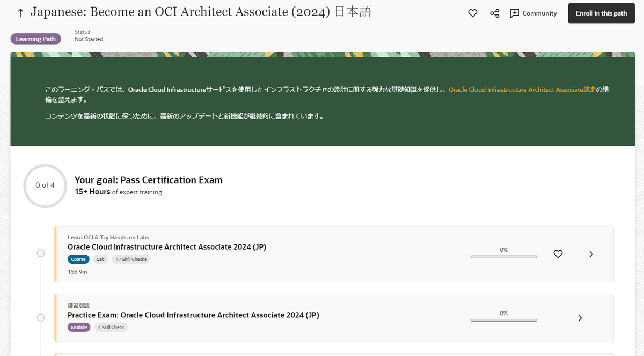644x356 pixels.
Task: Click progress bar of Architect Associate course
Action: click(x=503, y=257)
